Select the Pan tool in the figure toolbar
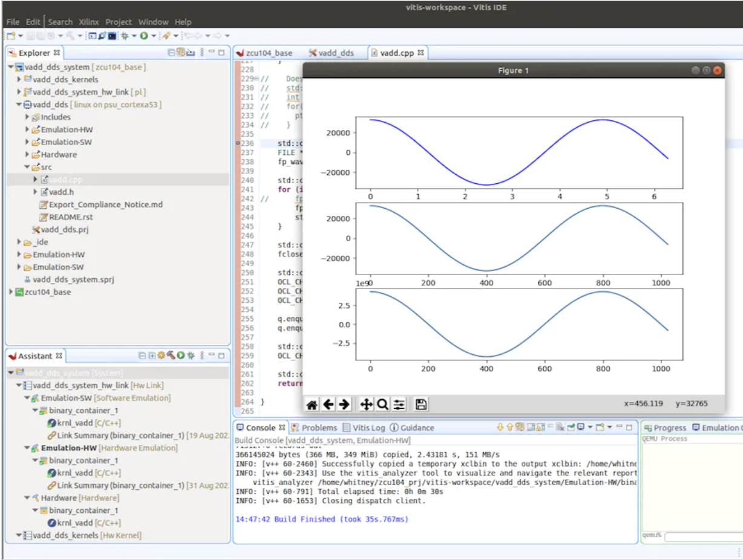 (x=366, y=405)
